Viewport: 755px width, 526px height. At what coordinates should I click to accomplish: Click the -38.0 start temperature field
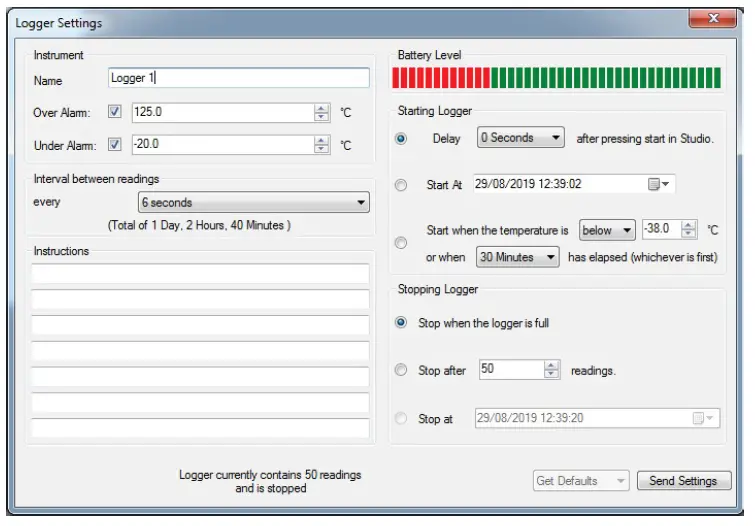[662, 229]
